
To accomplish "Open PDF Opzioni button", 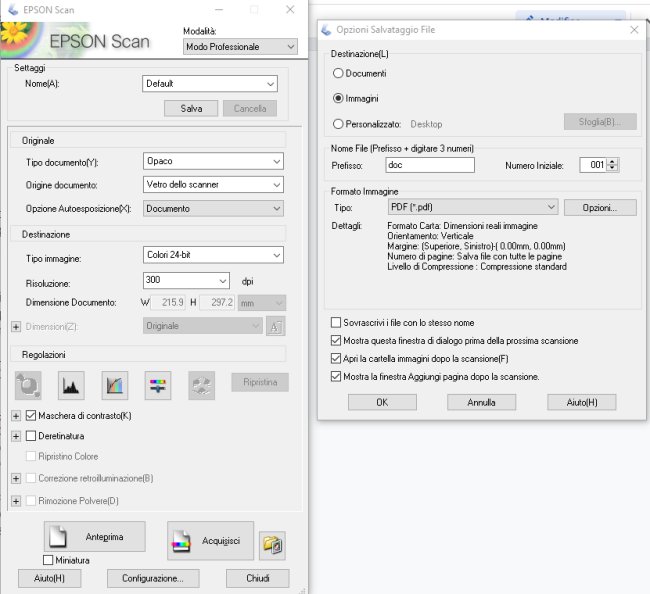I will (x=600, y=208).
